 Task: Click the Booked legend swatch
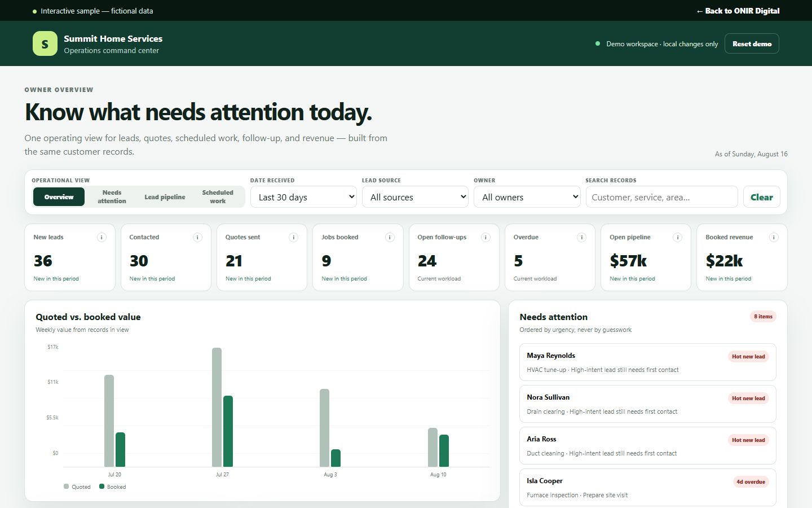(101, 486)
